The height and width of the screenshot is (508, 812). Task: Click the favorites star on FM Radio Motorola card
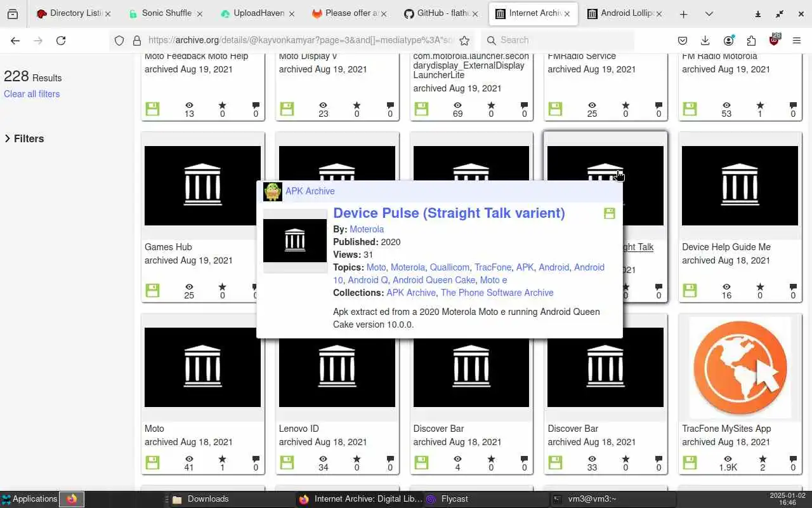click(760, 105)
